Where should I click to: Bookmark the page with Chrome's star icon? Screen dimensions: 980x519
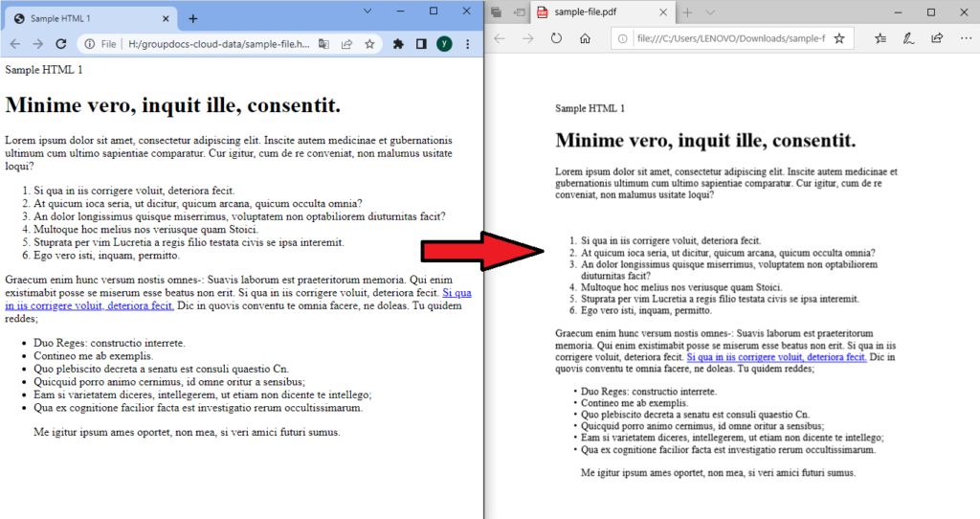[369, 44]
